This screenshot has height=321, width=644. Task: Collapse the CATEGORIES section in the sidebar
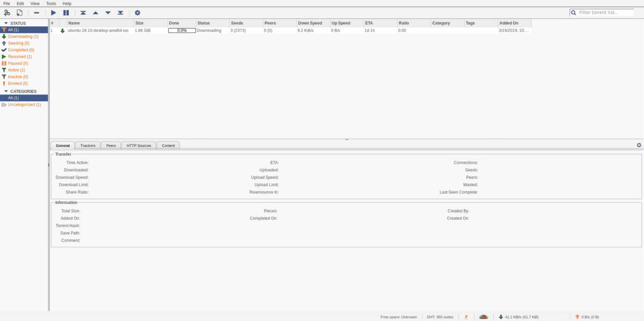coord(5,91)
